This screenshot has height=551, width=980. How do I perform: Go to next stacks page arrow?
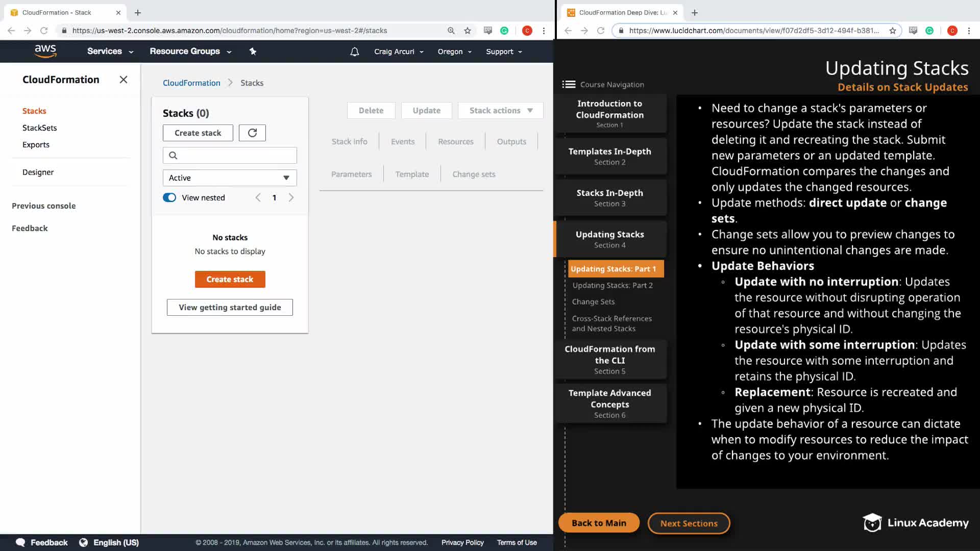[x=291, y=197]
